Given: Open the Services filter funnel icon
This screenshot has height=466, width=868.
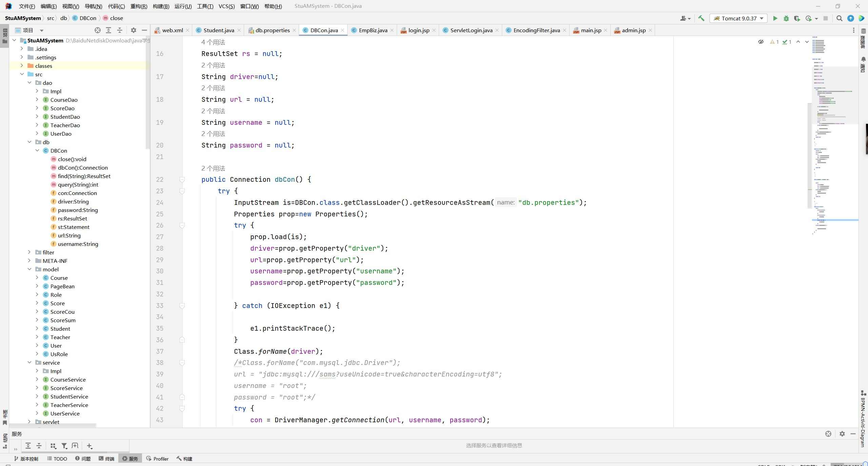Looking at the screenshot, I should (x=64, y=446).
